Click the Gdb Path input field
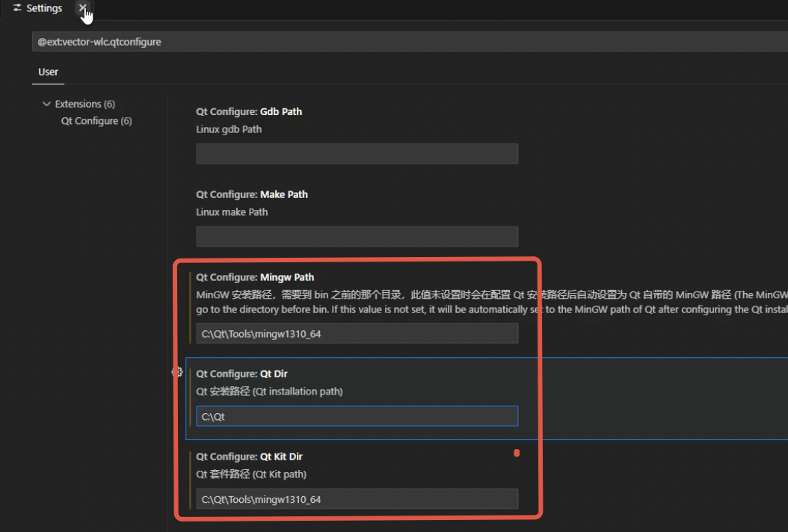The image size is (788, 532). point(357,154)
